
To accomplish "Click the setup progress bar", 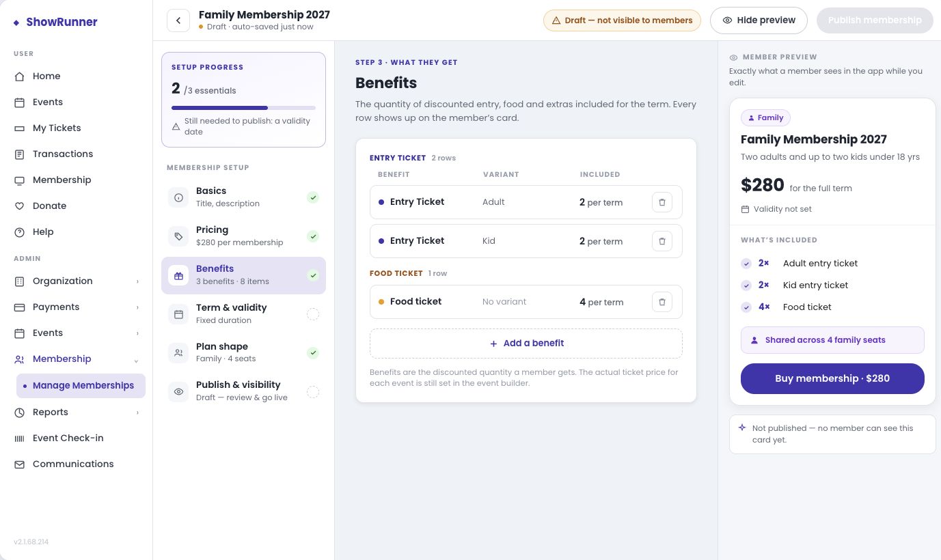I will click(243, 108).
